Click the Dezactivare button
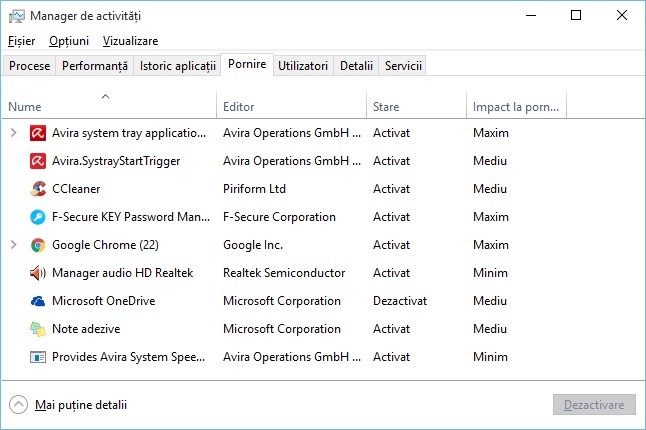 (594, 405)
